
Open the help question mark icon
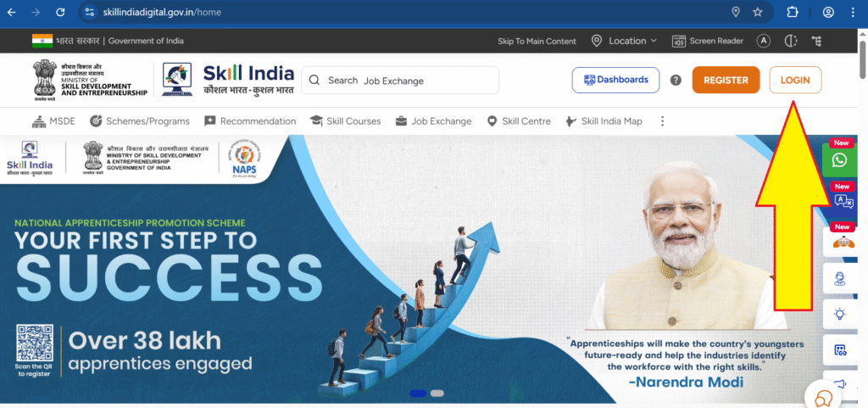click(x=676, y=81)
